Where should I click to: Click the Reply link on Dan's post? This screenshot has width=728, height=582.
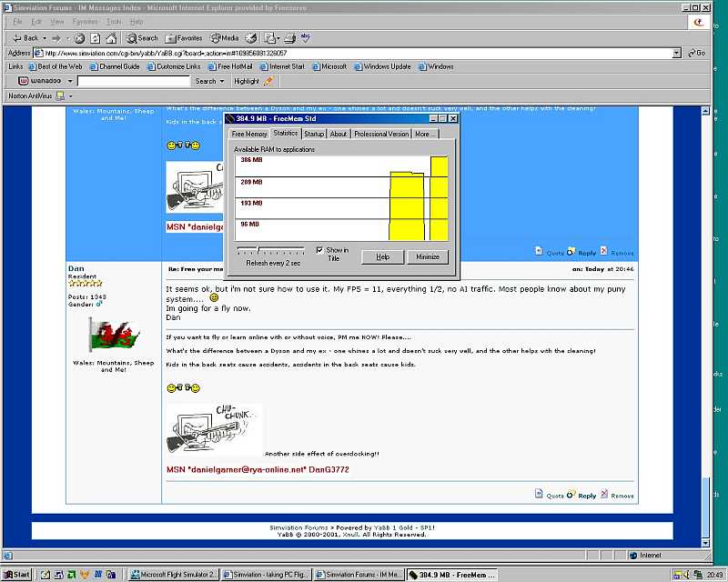(x=587, y=496)
